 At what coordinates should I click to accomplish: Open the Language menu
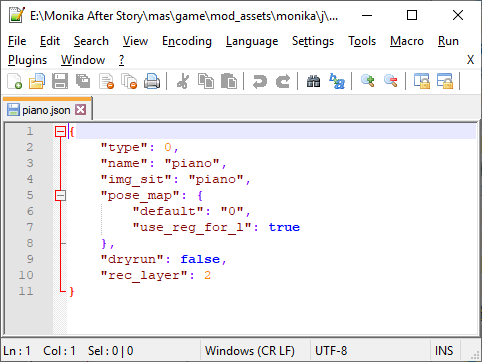252,41
